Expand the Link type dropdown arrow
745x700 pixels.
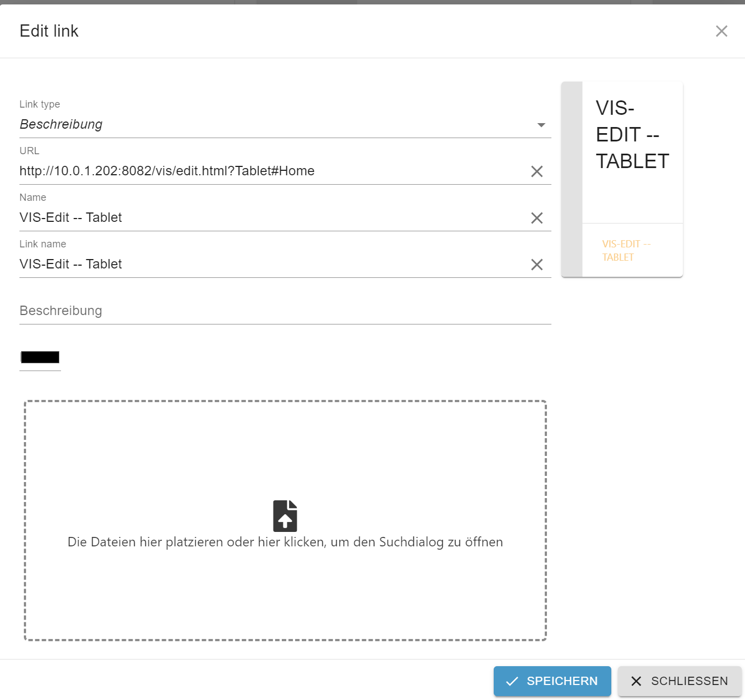[541, 125]
